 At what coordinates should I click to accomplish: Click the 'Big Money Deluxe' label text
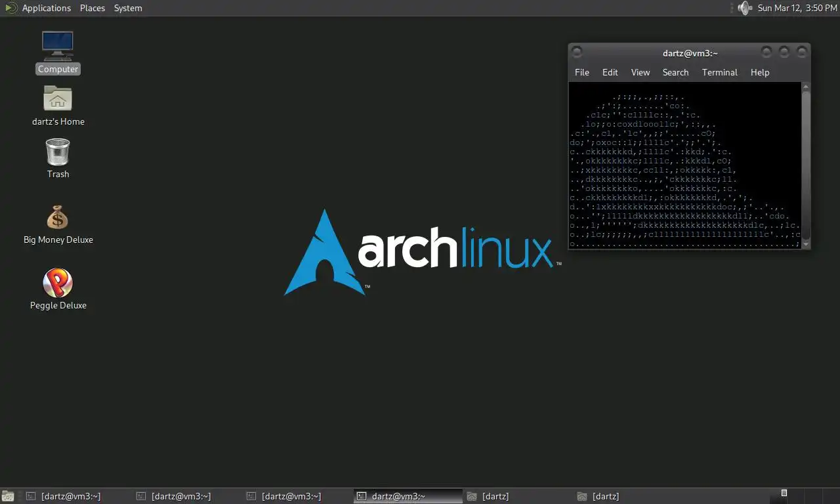click(x=58, y=240)
